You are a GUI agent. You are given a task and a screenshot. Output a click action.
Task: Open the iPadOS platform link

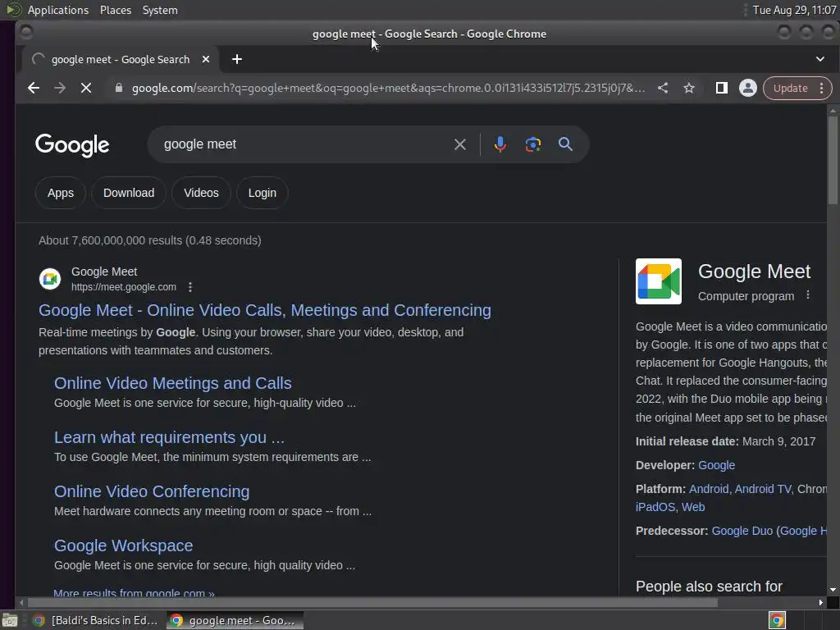tap(655, 507)
